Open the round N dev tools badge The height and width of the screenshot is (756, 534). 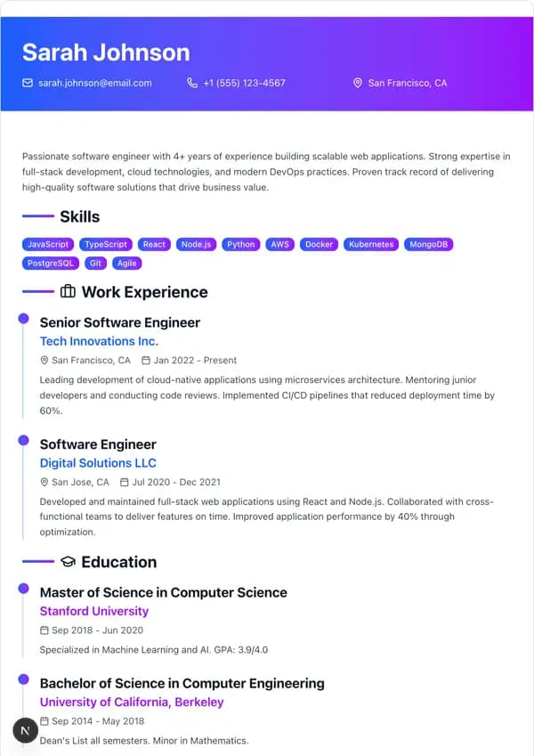[x=25, y=730]
